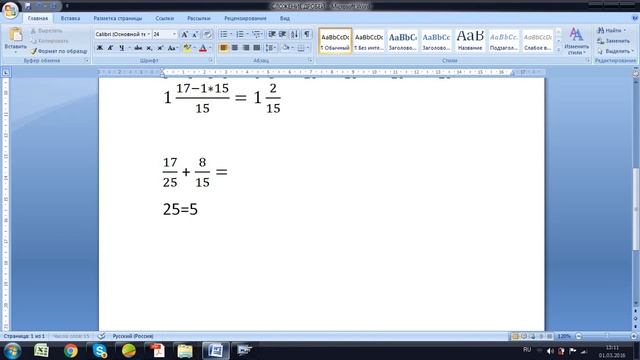Apply the Название style
This screenshot has width=640, height=360.
[x=470, y=41]
